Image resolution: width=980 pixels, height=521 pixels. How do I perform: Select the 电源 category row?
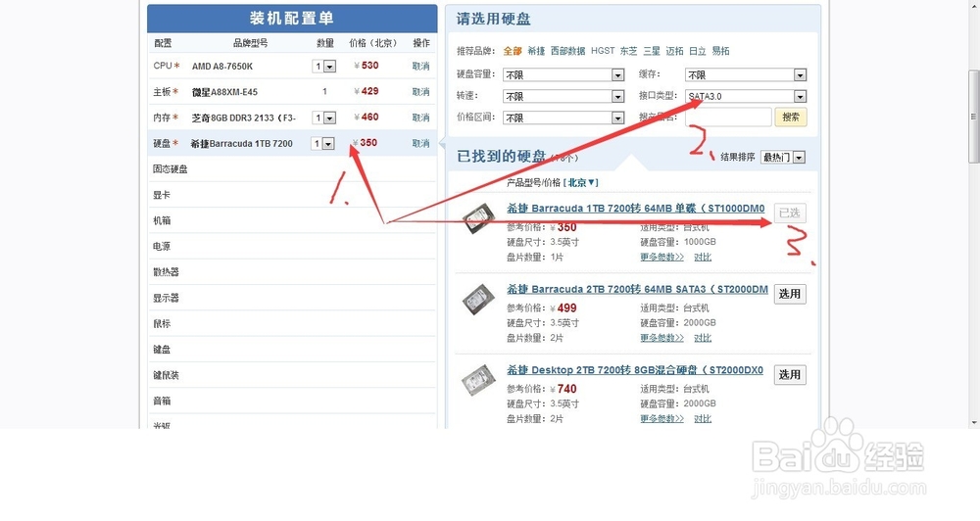(x=292, y=246)
